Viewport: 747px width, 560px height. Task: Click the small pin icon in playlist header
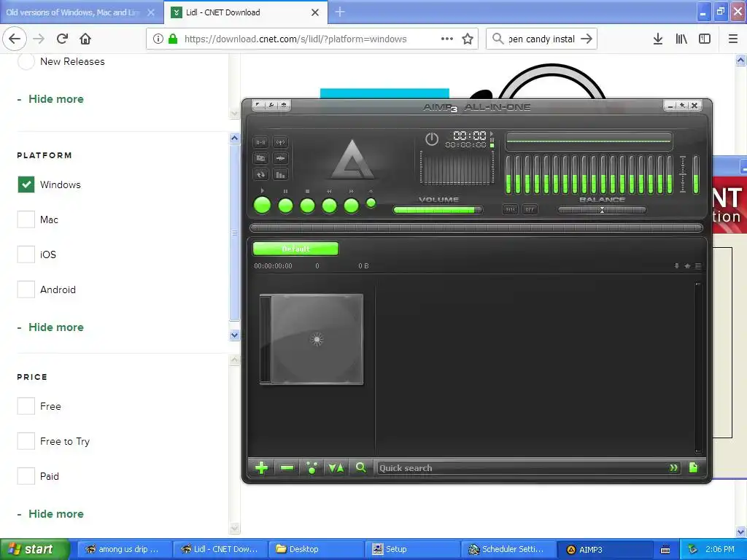point(676,265)
